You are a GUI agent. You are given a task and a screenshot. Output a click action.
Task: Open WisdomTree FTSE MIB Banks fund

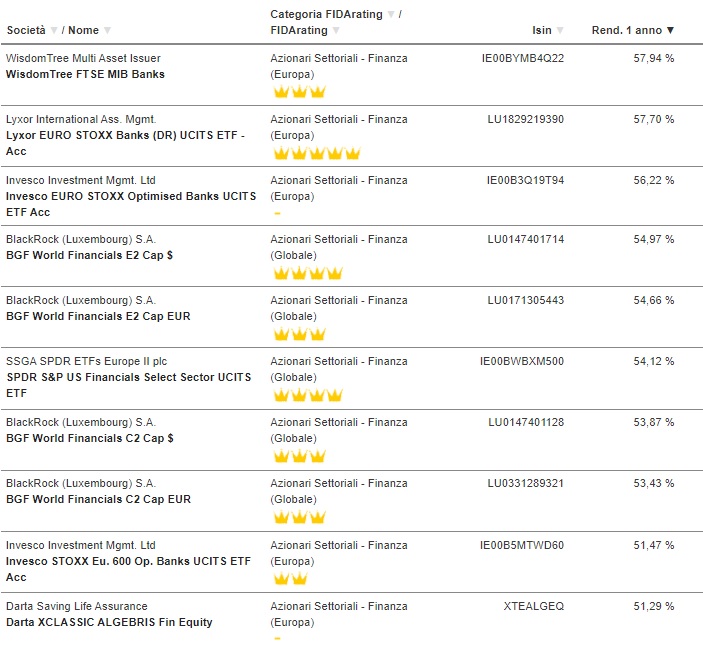tap(85, 74)
